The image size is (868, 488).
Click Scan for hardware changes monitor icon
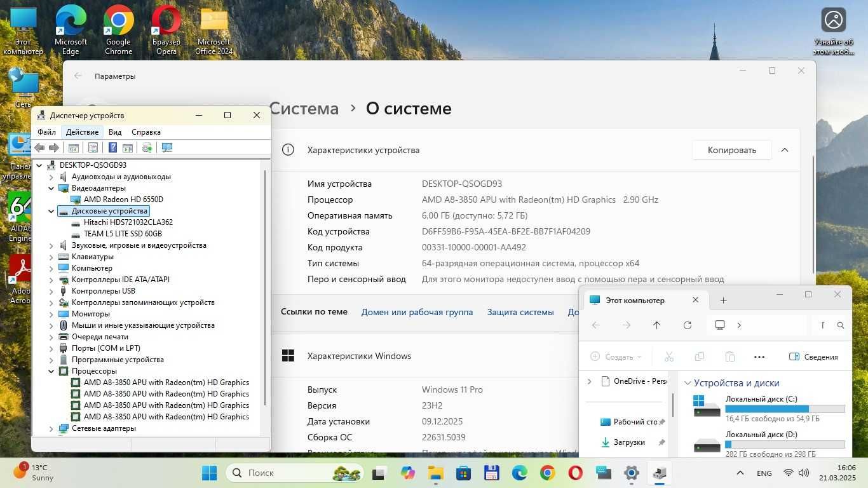[167, 147]
